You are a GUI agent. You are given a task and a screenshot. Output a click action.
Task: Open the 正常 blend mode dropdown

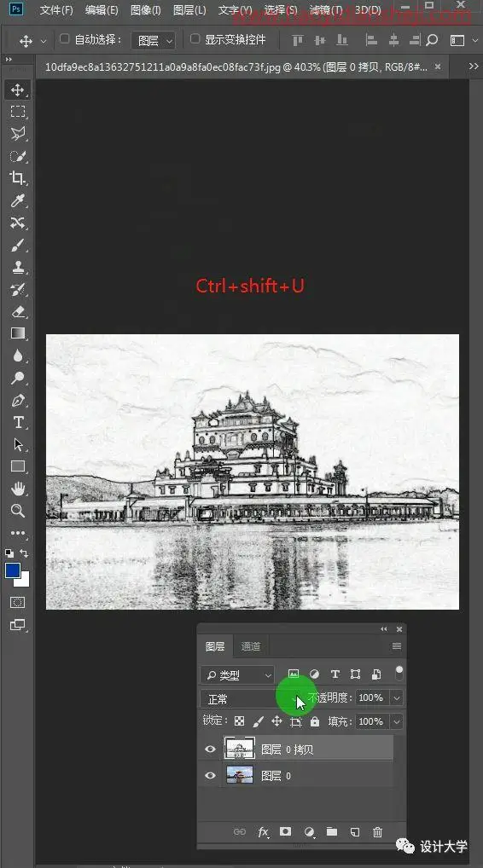tap(252, 698)
